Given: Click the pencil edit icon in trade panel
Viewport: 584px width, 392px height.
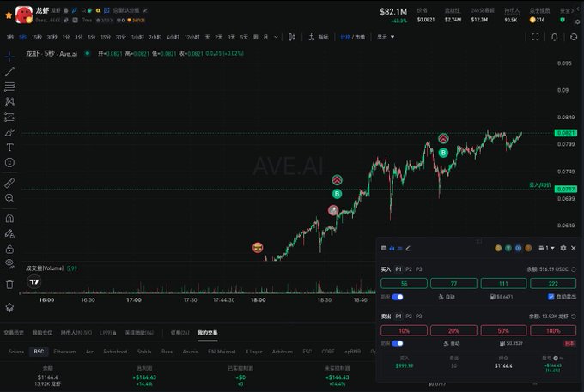Looking at the screenshot, I should click(x=408, y=248).
